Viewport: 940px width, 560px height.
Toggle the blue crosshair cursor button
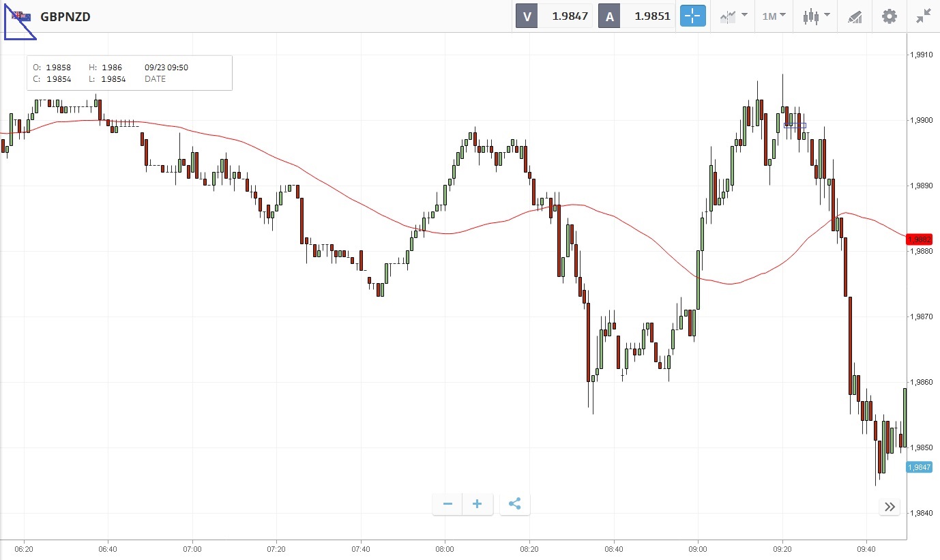692,16
